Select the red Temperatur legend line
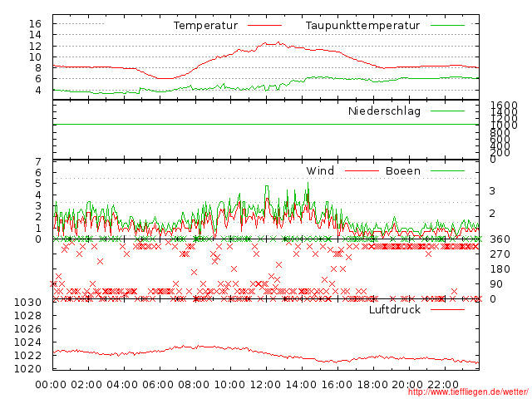 click(264, 26)
